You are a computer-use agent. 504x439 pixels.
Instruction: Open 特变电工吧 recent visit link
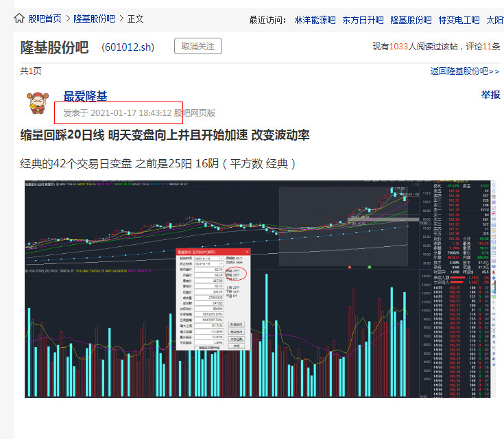[459, 21]
